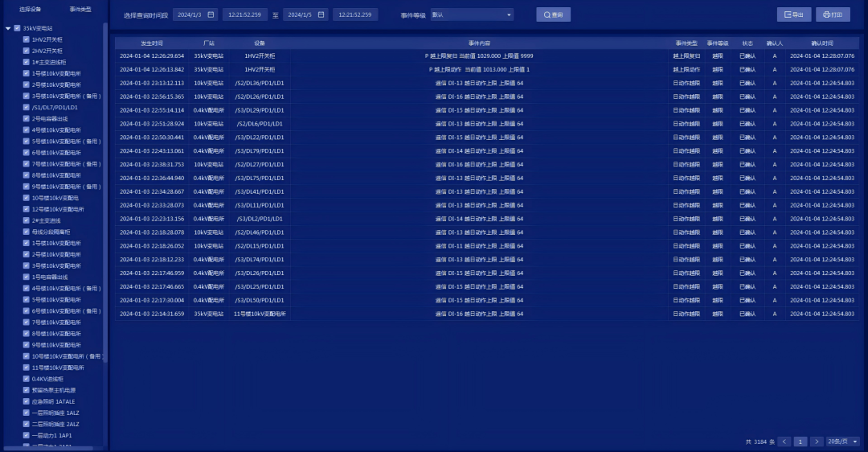Select row dated 2024-01-04 12:26:13.842
The height and width of the screenshot is (452, 868).
click(487, 69)
